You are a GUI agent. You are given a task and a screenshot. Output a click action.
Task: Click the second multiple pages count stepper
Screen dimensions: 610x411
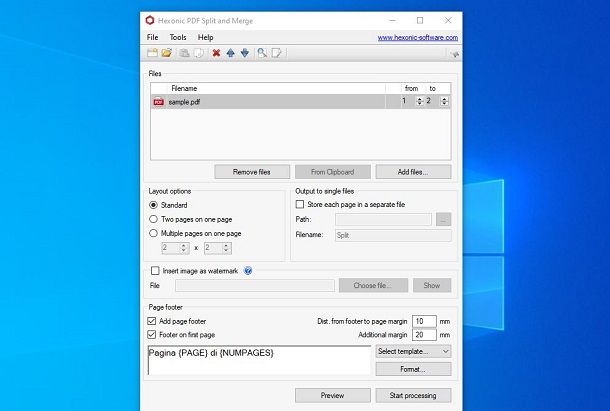pyautogui.click(x=226, y=248)
